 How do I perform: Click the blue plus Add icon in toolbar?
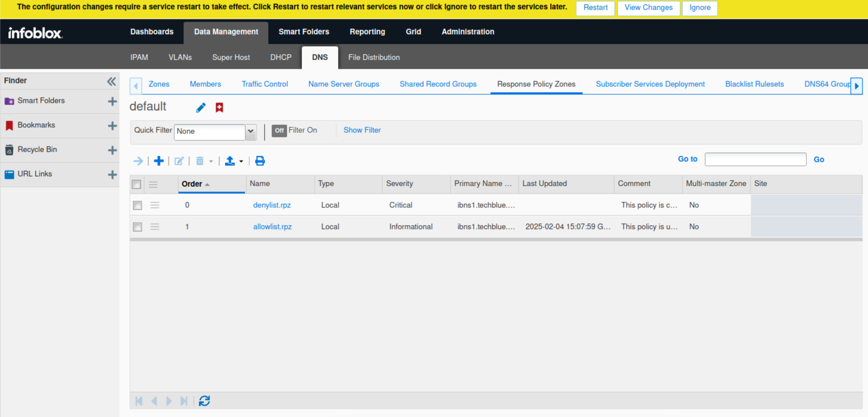pos(159,161)
